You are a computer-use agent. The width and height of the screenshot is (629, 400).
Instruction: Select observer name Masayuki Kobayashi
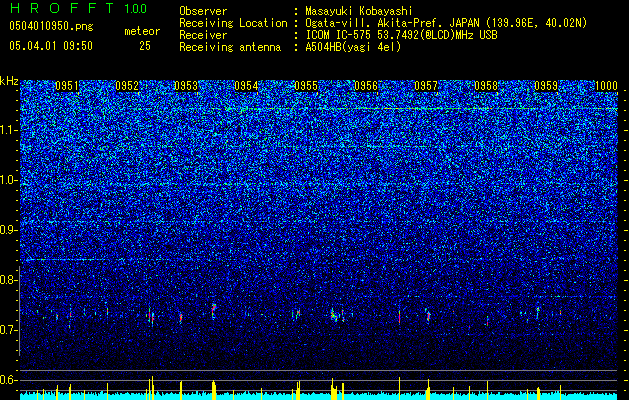click(358, 11)
